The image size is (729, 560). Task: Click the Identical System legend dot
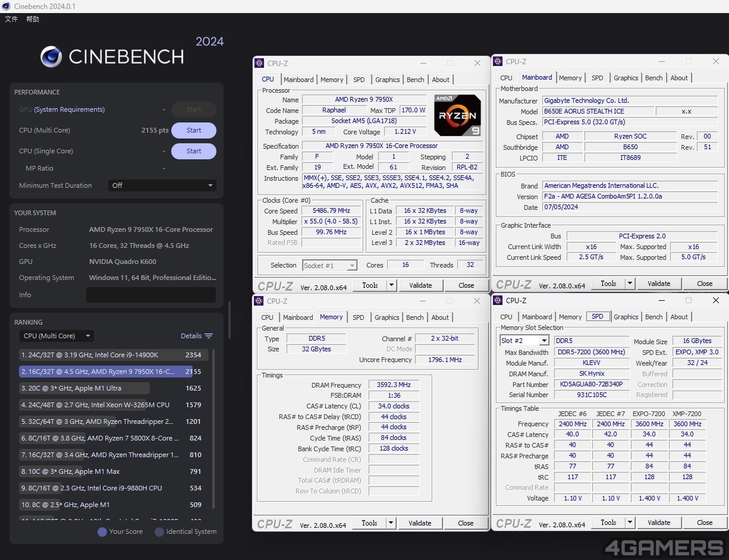(159, 531)
